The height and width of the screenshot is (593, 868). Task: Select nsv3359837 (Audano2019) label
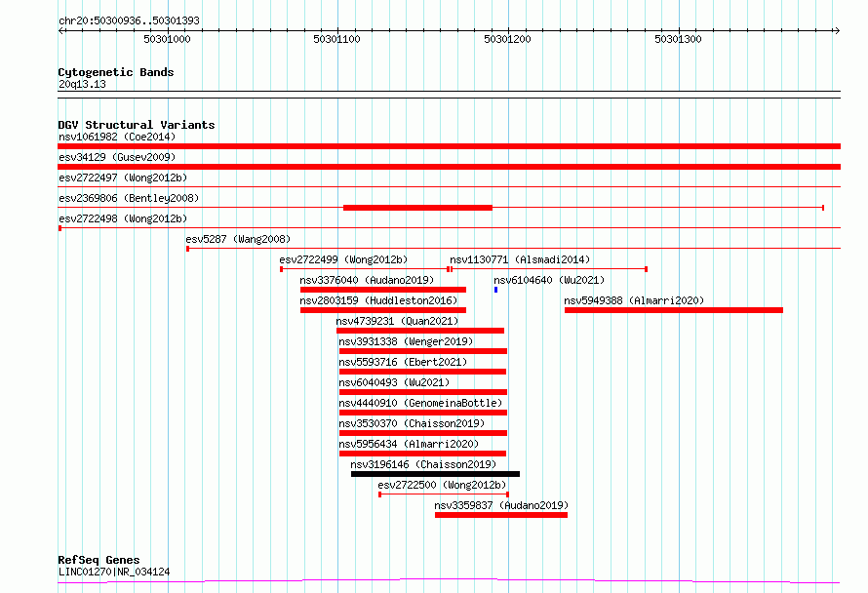[x=501, y=505]
